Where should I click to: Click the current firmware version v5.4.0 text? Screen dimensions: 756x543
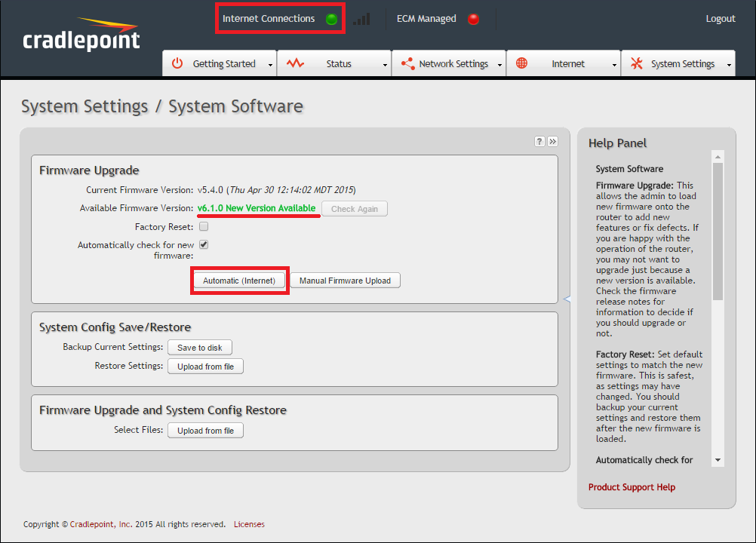211,190
